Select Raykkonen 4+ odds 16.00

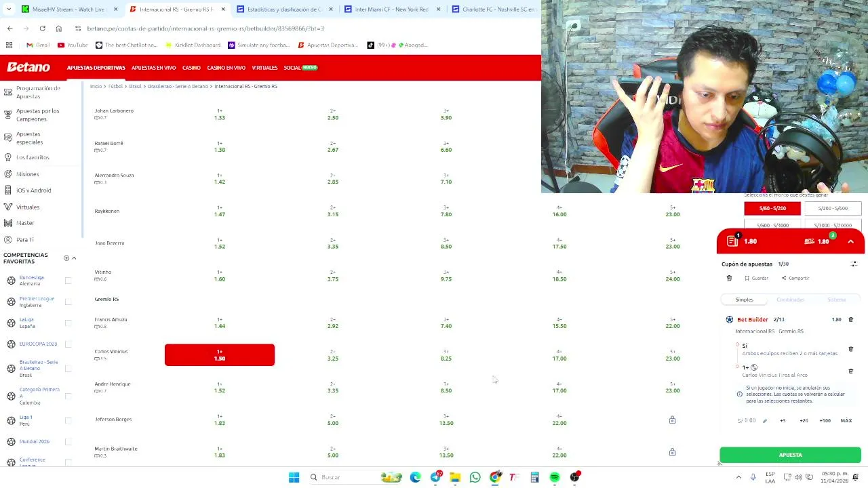(559, 211)
